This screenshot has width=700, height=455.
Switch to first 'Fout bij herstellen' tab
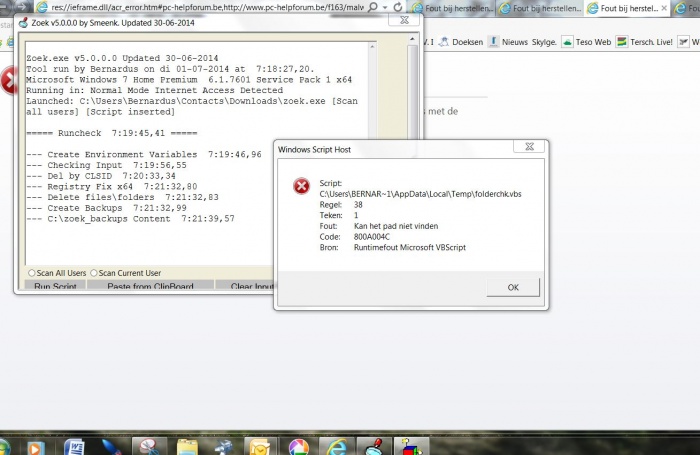[x=452, y=8]
